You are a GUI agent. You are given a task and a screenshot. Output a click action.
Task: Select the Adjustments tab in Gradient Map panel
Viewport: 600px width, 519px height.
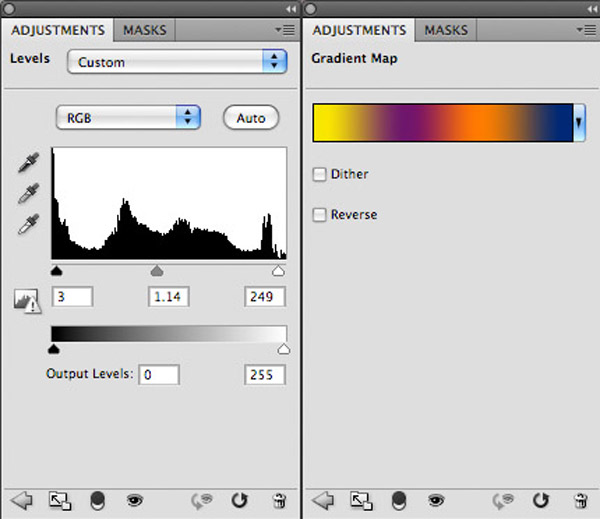tap(359, 30)
